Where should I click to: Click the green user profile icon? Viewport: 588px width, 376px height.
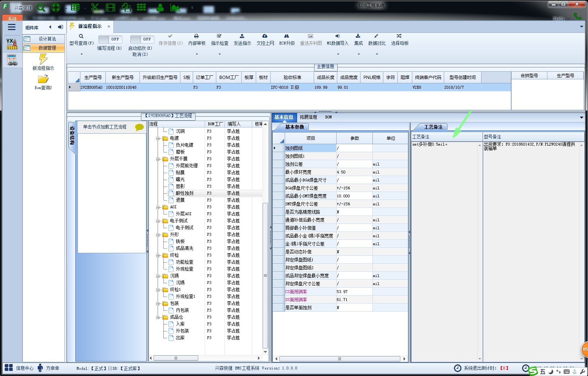click(160, 7)
